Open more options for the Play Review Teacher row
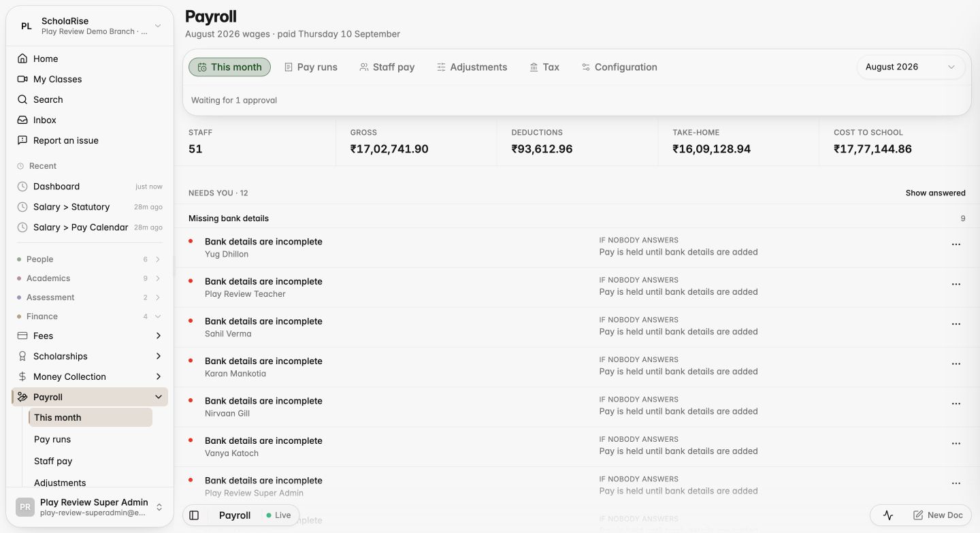Viewport: 980px width, 533px height. (956, 285)
